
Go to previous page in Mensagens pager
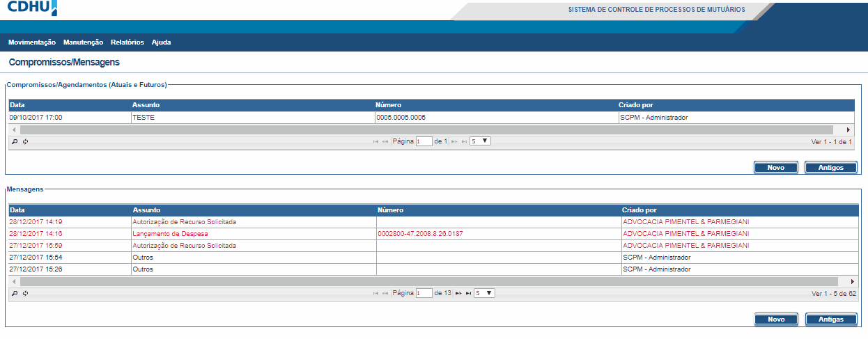[385, 293]
